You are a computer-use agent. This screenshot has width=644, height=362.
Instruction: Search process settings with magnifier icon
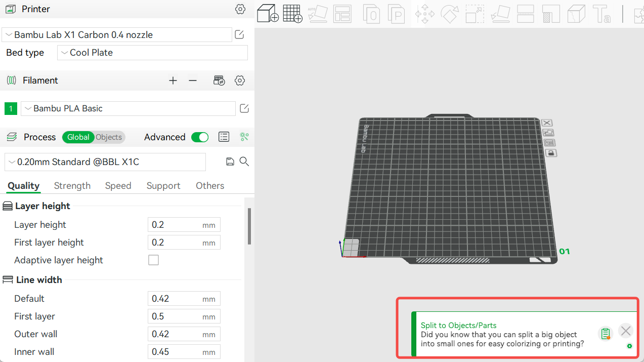tap(244, 162)
